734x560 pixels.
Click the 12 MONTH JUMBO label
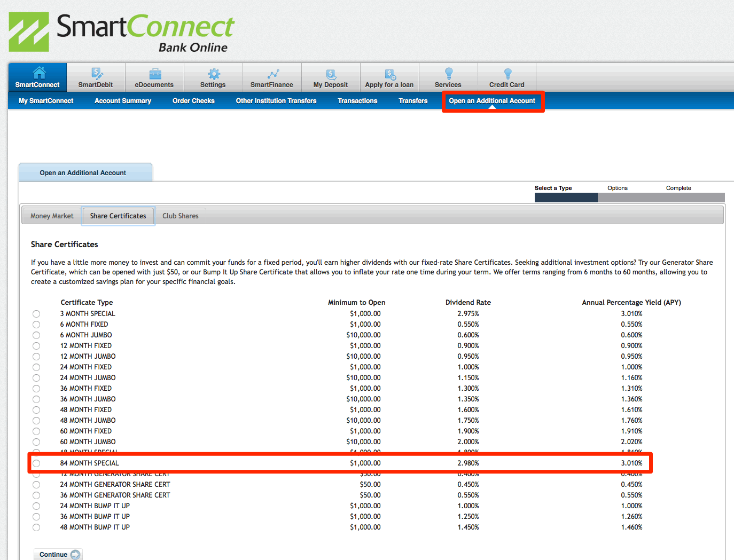point(88,357)
